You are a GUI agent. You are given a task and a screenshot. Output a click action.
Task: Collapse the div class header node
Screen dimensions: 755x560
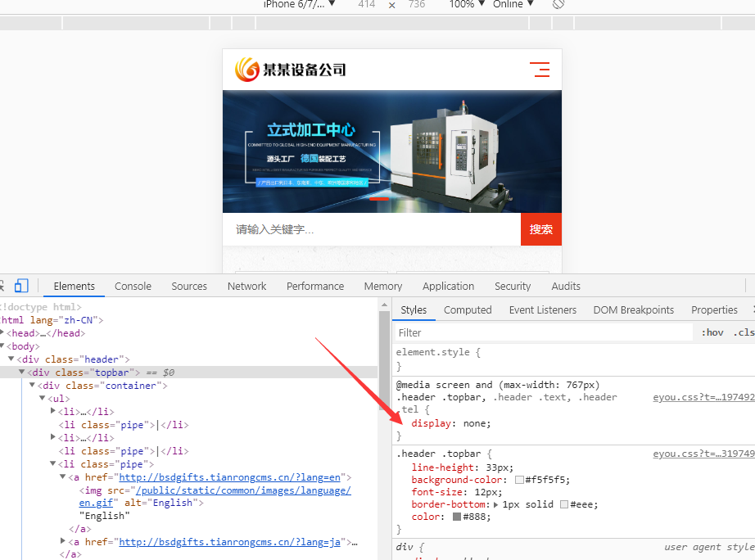[11, 359]
